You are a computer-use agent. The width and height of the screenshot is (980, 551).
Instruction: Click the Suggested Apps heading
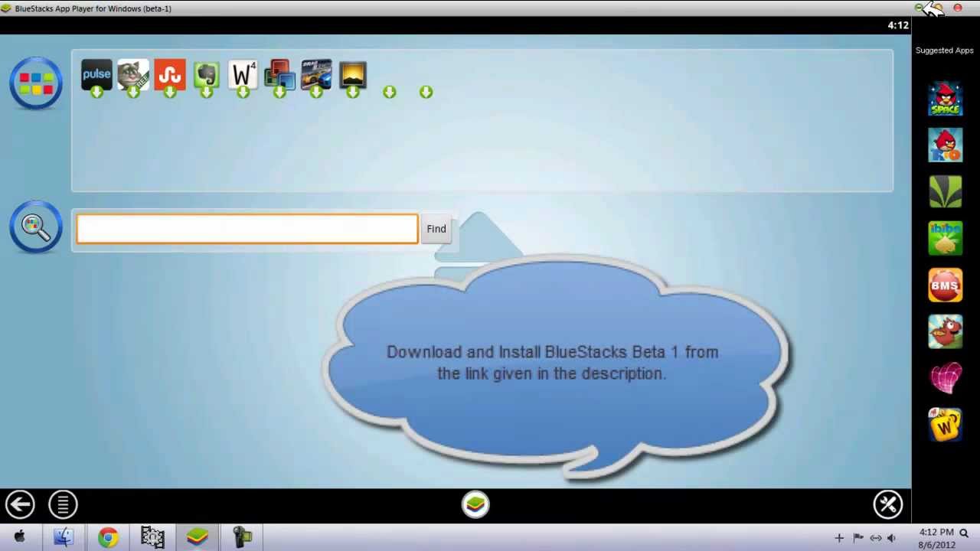coord(945,51)
